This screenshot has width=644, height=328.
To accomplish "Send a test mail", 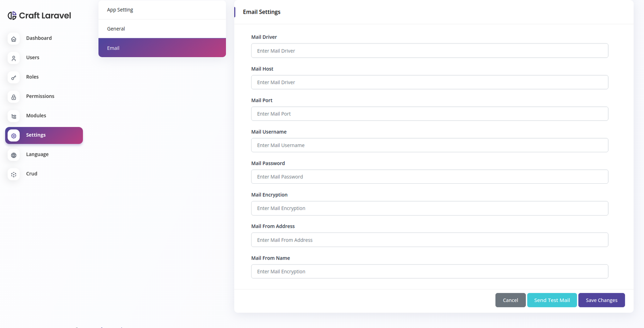I will tap(552, 300).
